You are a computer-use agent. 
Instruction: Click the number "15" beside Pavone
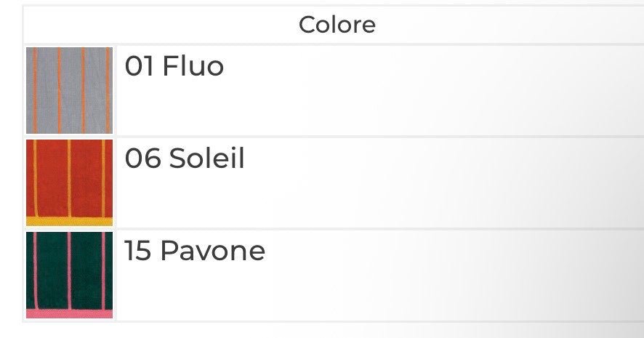(x=138, y=251)
